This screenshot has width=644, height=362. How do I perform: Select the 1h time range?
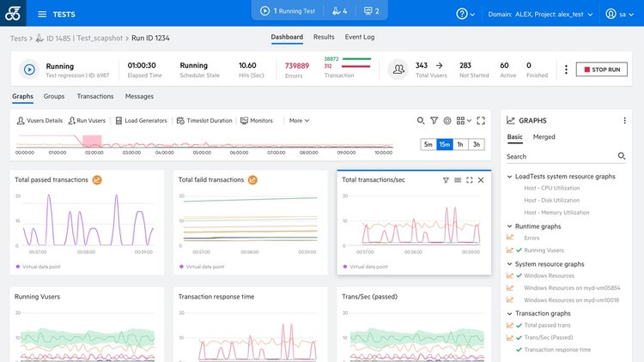coord(460,144)
